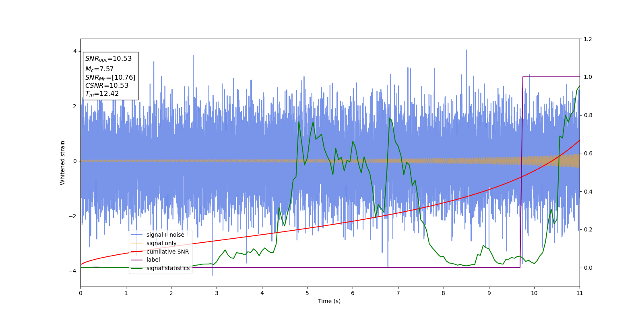The width and height of the screenshot is (644, 322).
Task: Click the x-axis tick label 8
Action: [444, 293]
